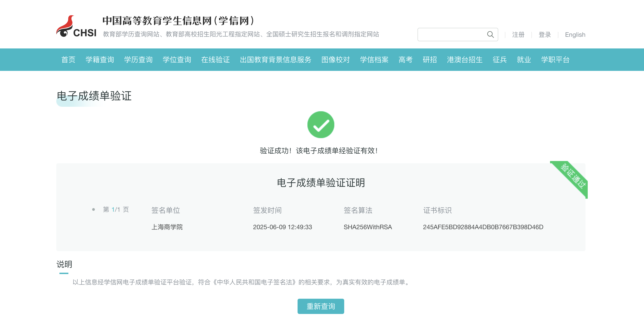
Task: Open 出国教育背景信息服务 menu item
Action: pos(275,59)
